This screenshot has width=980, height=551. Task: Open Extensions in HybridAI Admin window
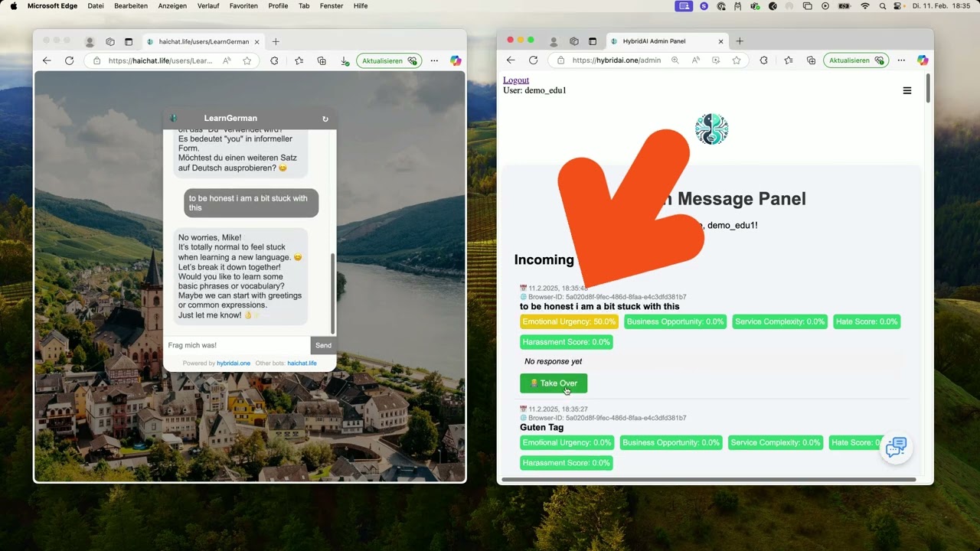tap(763, 60)
